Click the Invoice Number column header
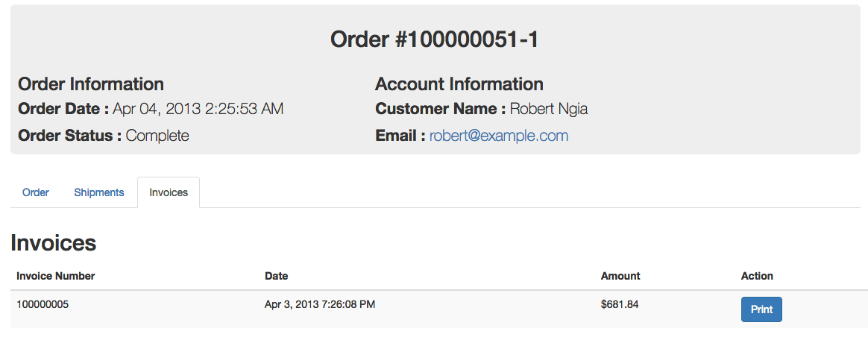Screen dimensions: 868x343 pyautogui.click(x=56, y=276)
